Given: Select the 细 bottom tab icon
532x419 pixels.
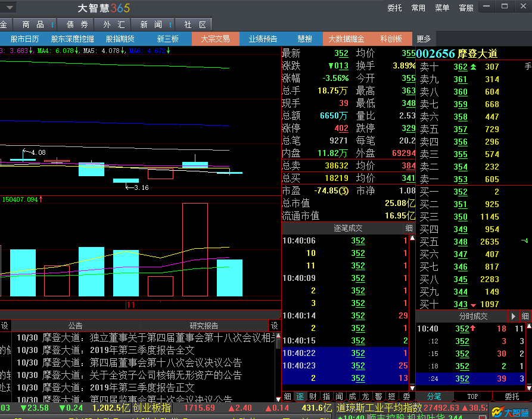Looking at the screenshot, I should tap(287, 396).
